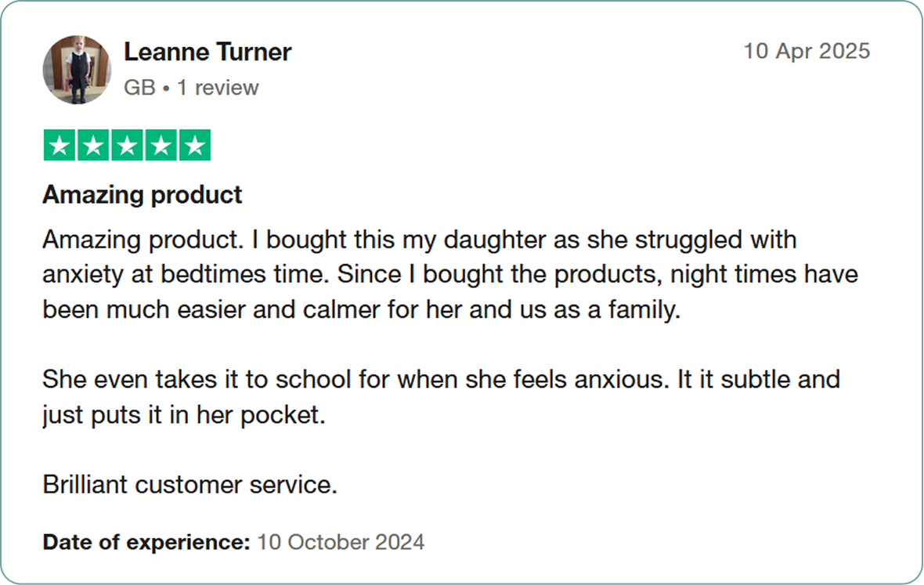The height and width of the screenshot is (585, 924).
Task: Click the first green rating star
Action: (x=60, y=145)
